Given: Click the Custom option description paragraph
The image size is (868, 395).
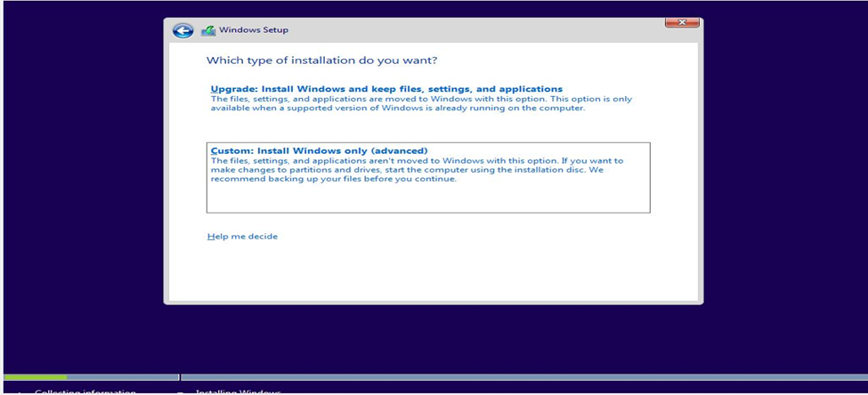Looking at the screenshot, I should pos(417,170).
